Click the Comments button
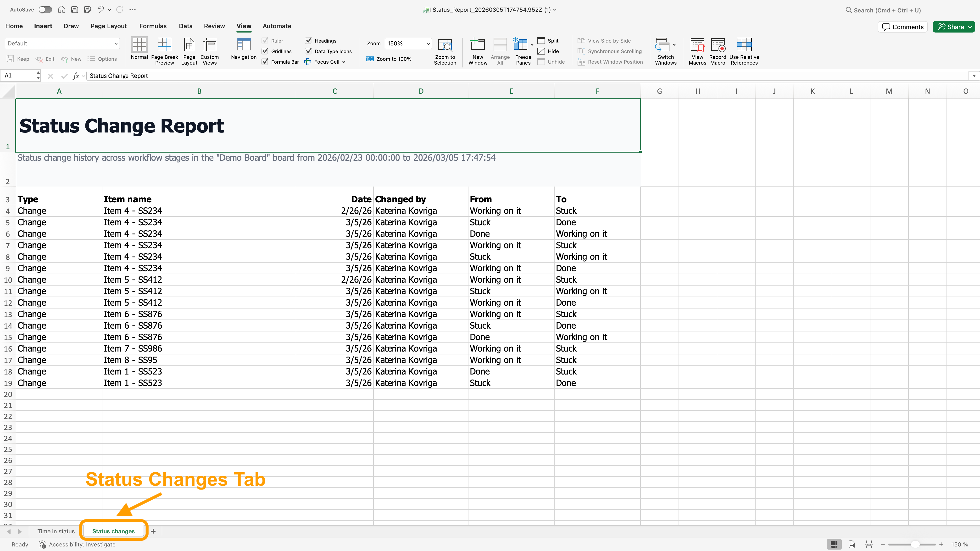Screen dimensions: 980x551 pos(902,27)
